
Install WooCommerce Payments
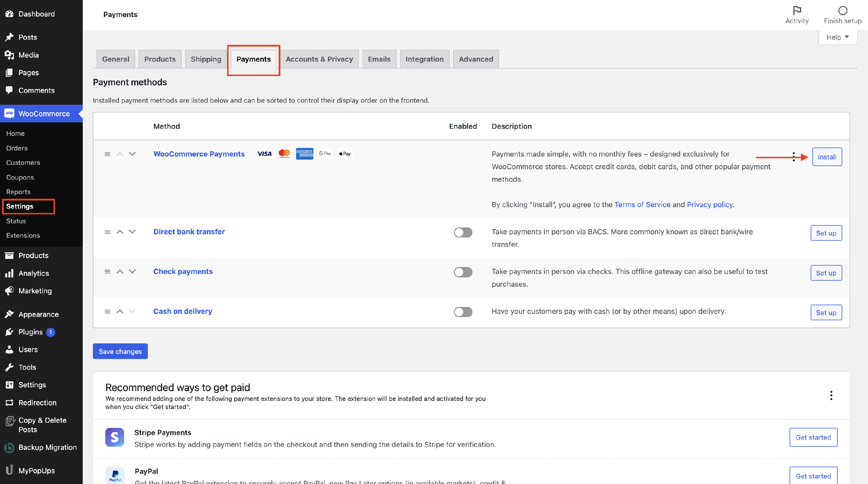(827, 157)
